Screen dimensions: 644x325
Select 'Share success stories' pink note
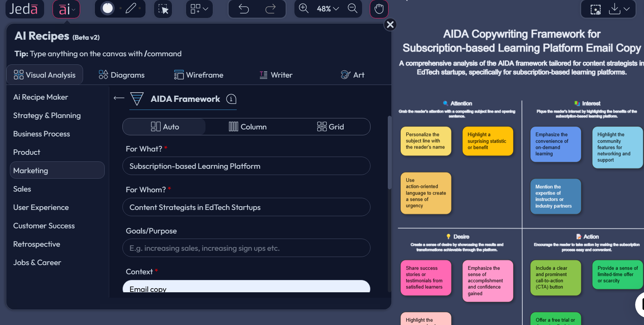426,278
